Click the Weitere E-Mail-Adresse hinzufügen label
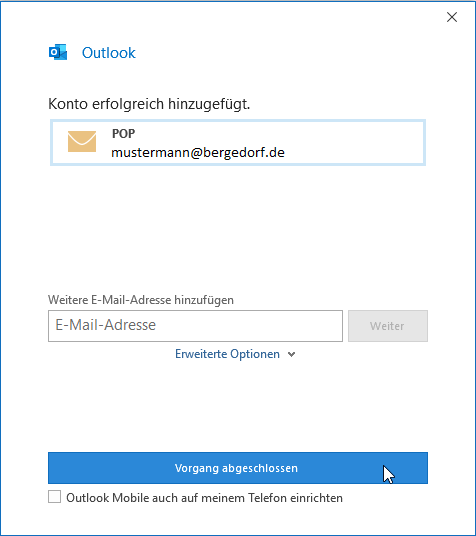476x536 pixels. tap(141, 300)
